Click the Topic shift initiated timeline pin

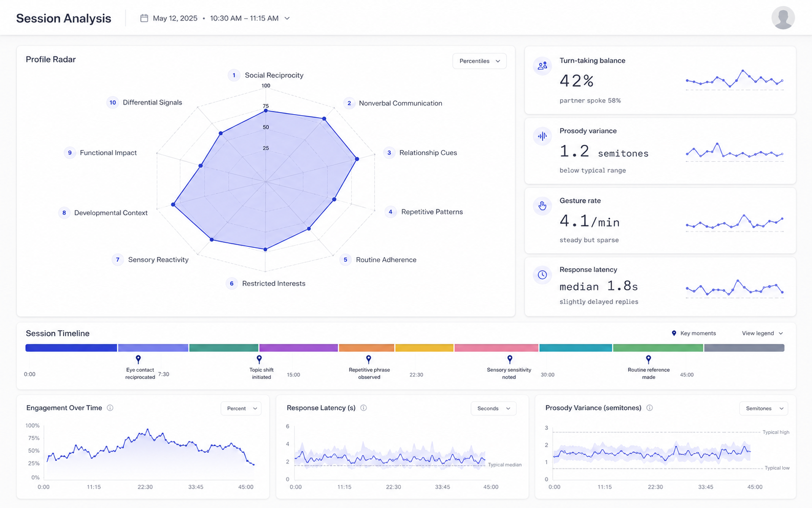[259, 359]
